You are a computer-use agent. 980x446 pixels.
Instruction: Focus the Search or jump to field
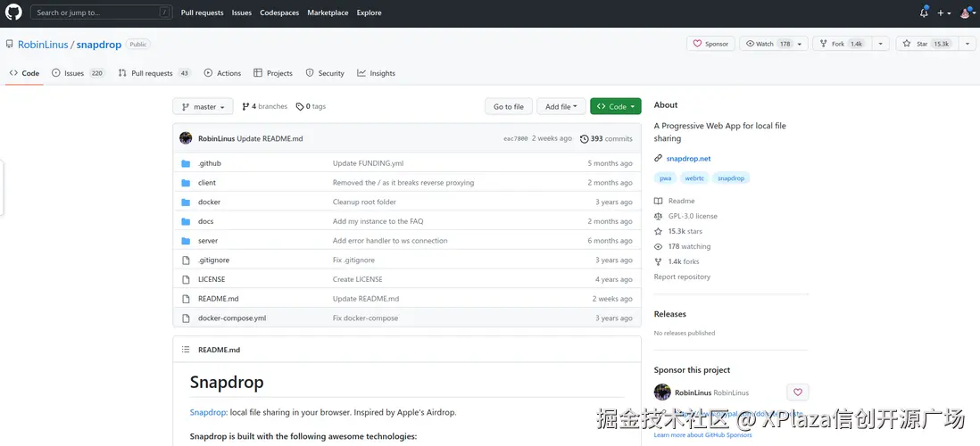click(101, 12)
